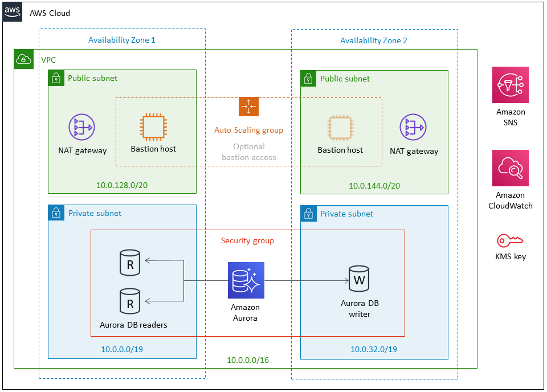Click the Availability Zone 2 label
Viewport: 547px width, 392px height.
pyautogui.click(x=374, y=41)
